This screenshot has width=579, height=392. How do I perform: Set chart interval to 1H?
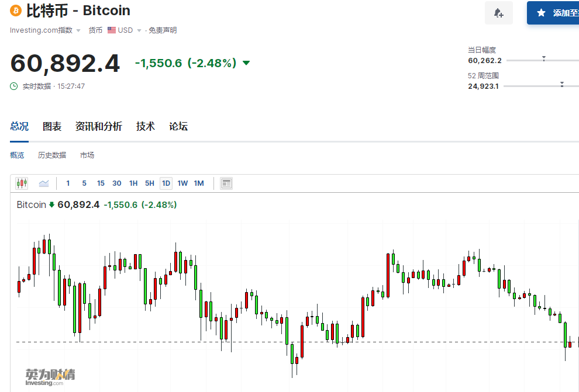tap(133, 183)
